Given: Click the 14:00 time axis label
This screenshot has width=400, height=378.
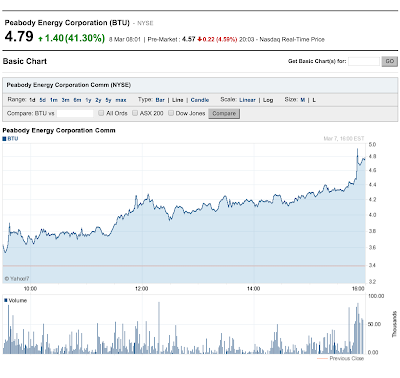Looking at the screenshot, I should tap(253, 289).
